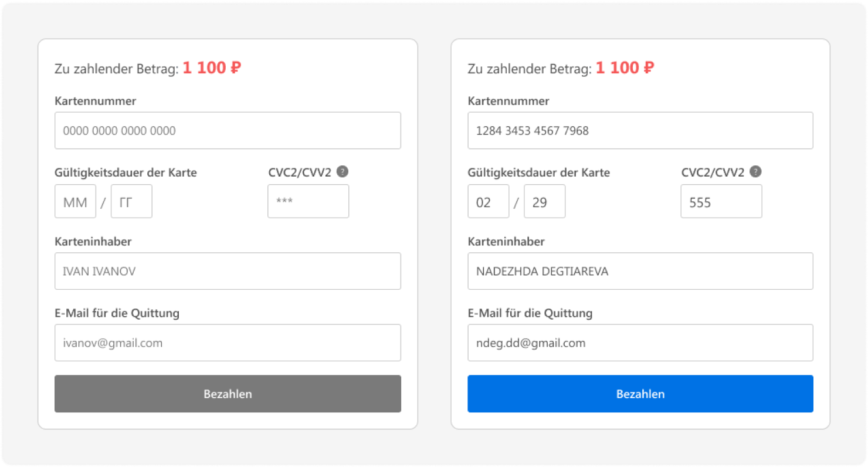This screenshot has height=467, width=868.
Task: Click the month field showing 02
Action: point(488,202)
